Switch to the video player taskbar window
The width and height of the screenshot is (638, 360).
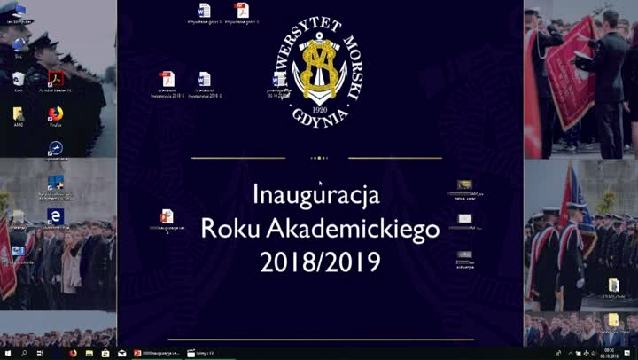coord(201,353)
